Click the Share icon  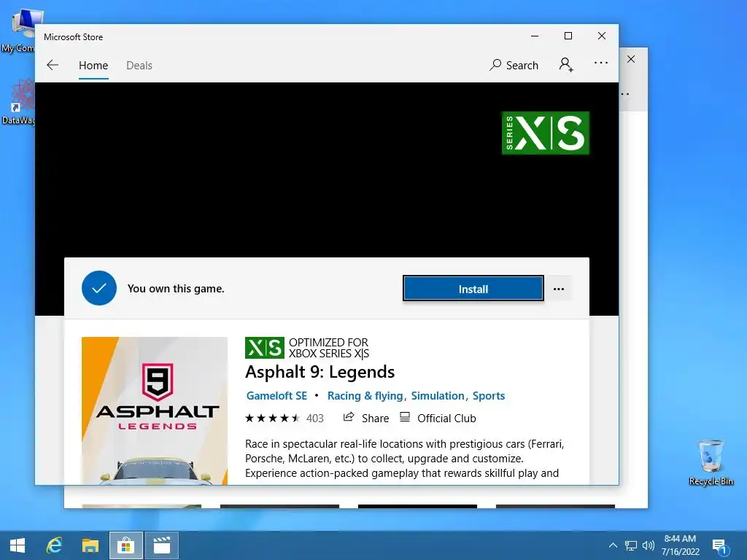point(349,417)
